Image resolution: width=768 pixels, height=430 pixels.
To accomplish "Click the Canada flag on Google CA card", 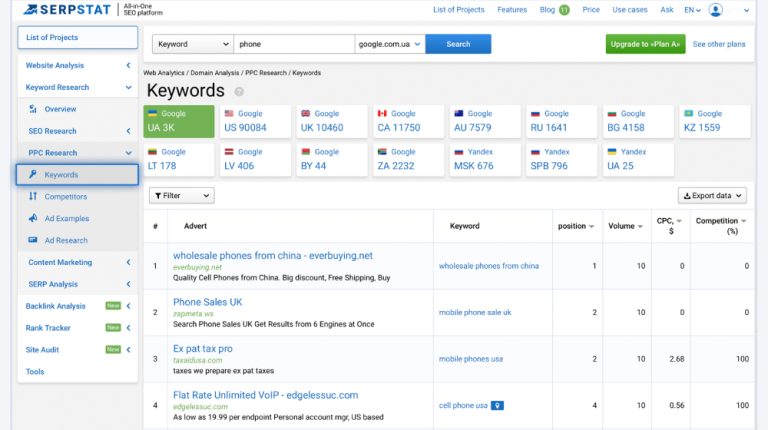I will click(x=382, y=113).
